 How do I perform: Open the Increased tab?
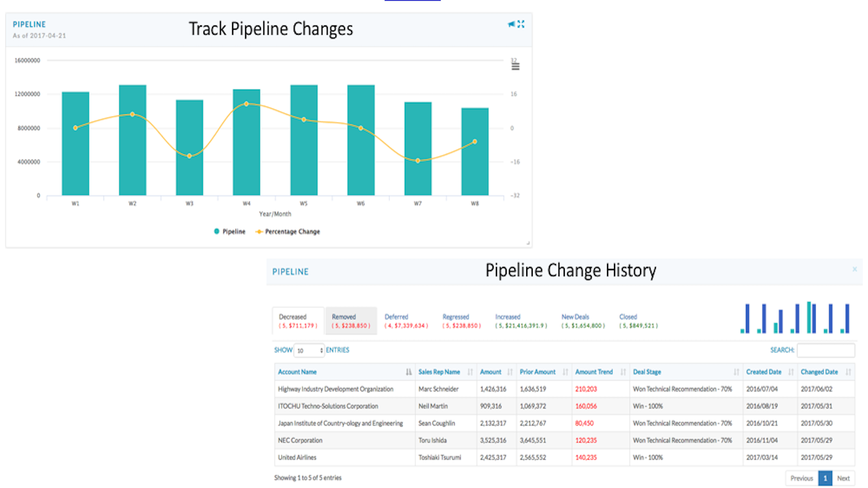coord(521,321)
